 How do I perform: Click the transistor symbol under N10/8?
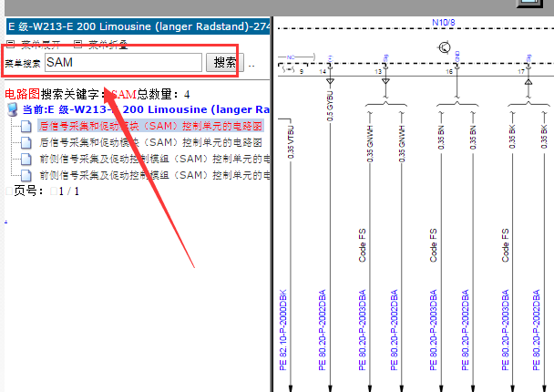(x=445, y=47)
